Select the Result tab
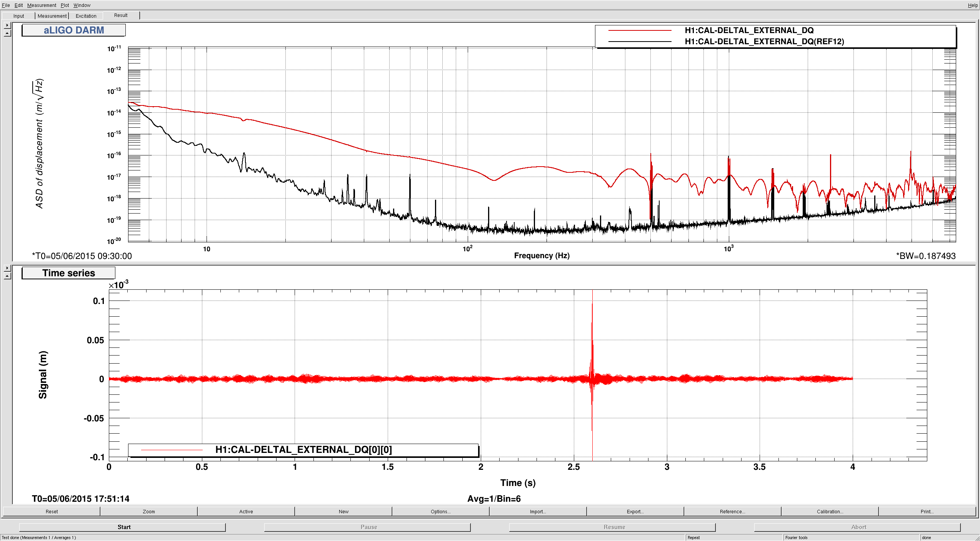This screenshot has height=541, width=980. [121, 15]
